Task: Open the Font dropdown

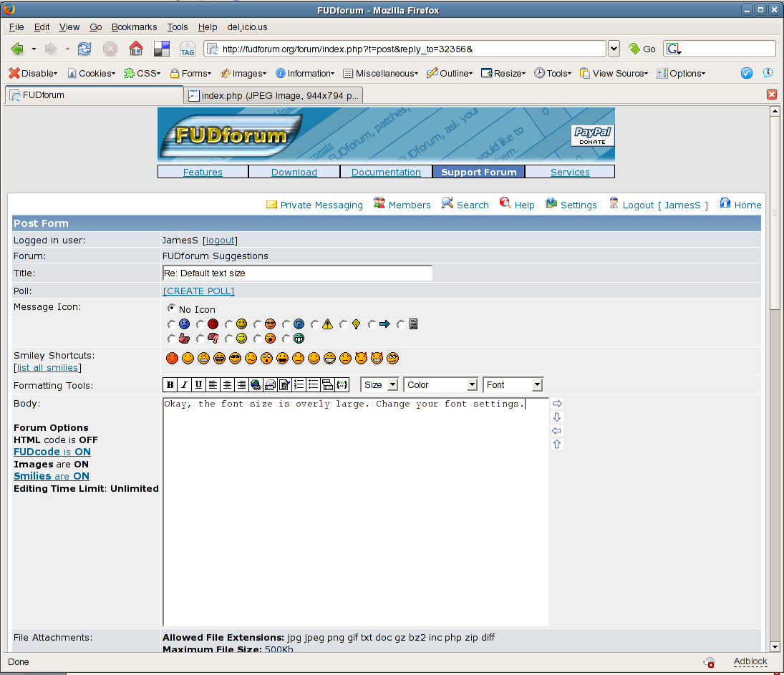Action: [513, 384]
